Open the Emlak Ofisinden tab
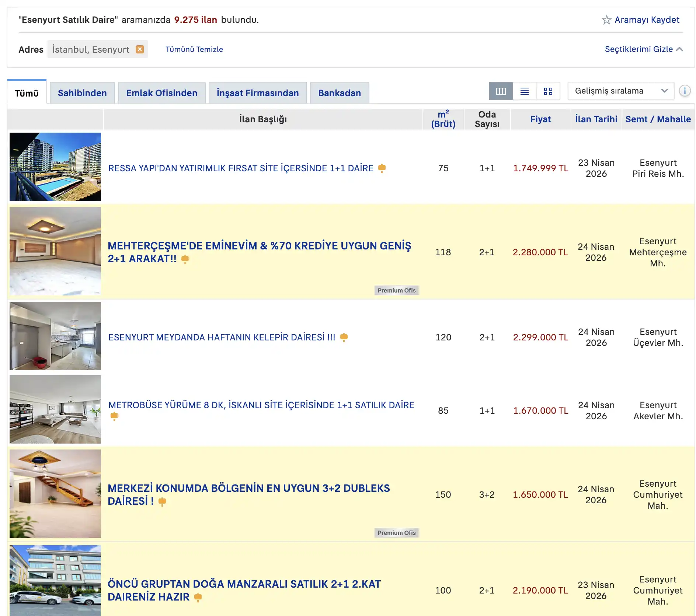The width and height of the screenshot is (696, 616). (162, 93)
